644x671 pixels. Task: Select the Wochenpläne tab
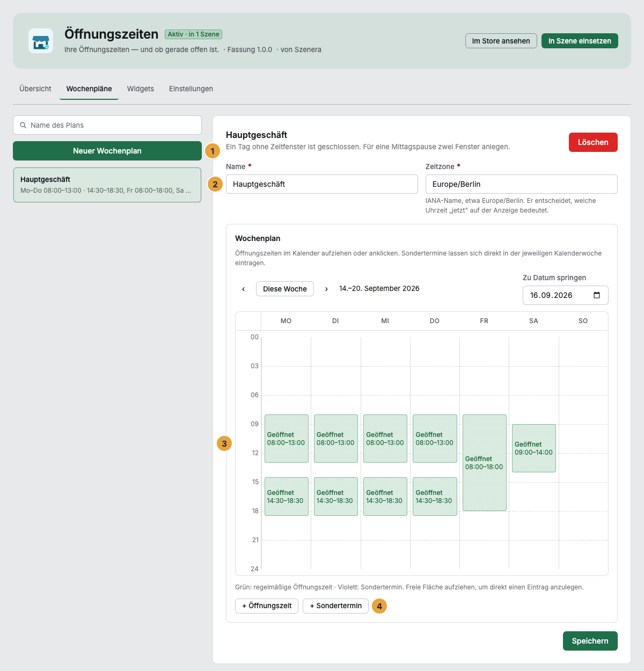(x=89, y=89)
